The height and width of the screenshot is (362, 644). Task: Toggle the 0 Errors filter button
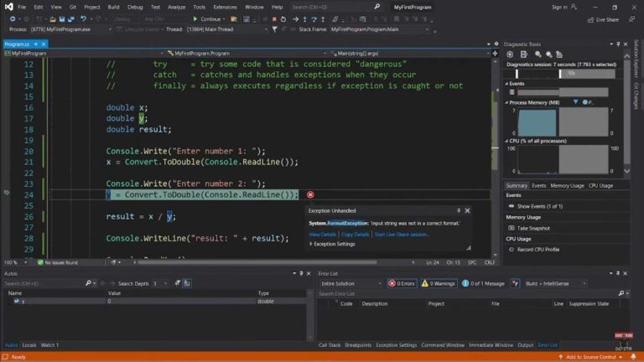tap(402, 283)
